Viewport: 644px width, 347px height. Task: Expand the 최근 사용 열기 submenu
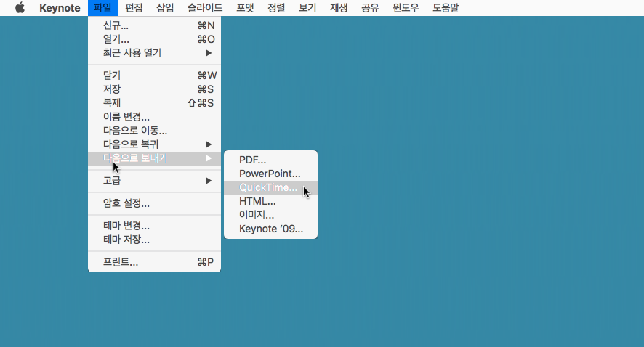[154, 53]
